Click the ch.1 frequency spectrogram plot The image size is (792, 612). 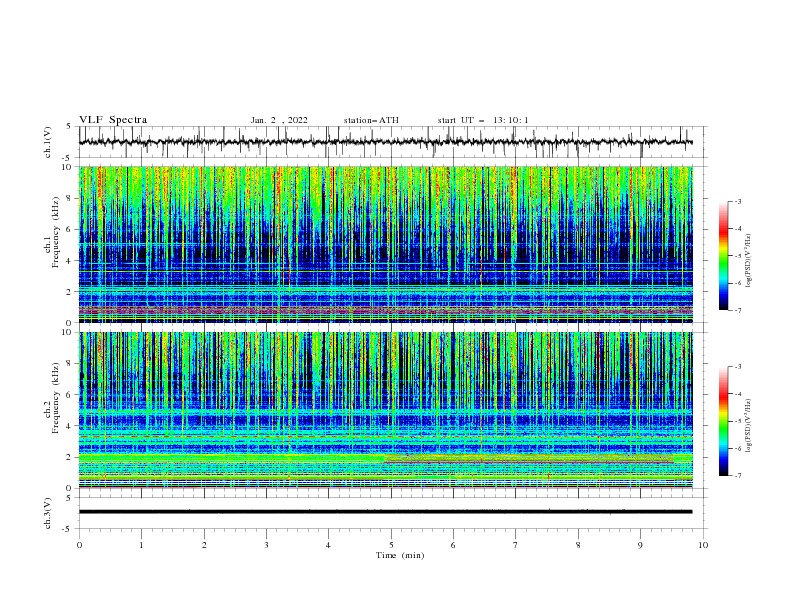(x=386, y=244)
